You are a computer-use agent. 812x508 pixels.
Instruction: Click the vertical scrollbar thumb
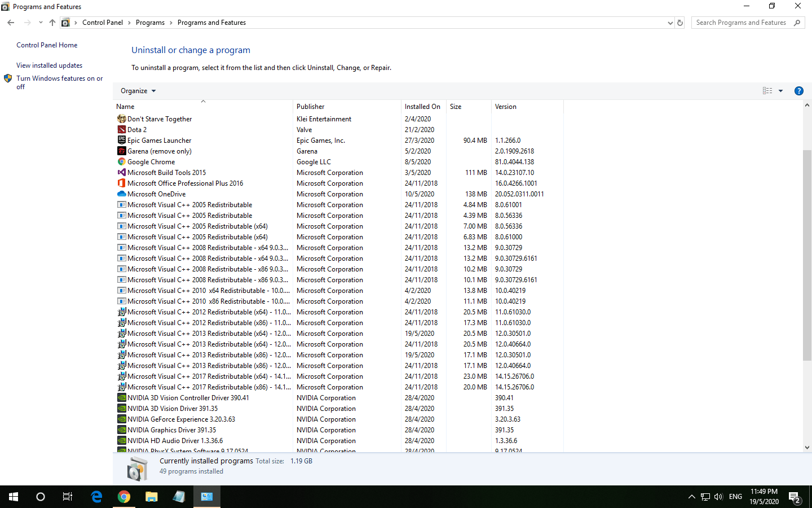[x=807, y=255]
